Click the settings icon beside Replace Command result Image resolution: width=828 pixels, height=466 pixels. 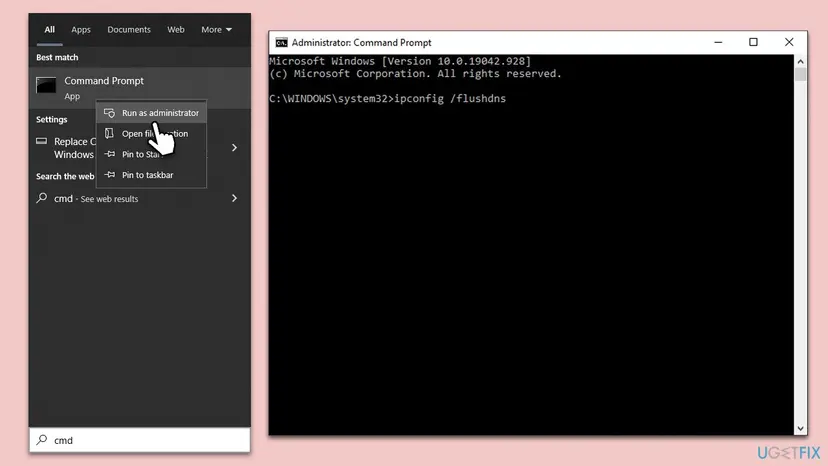[x=41, y=141]
